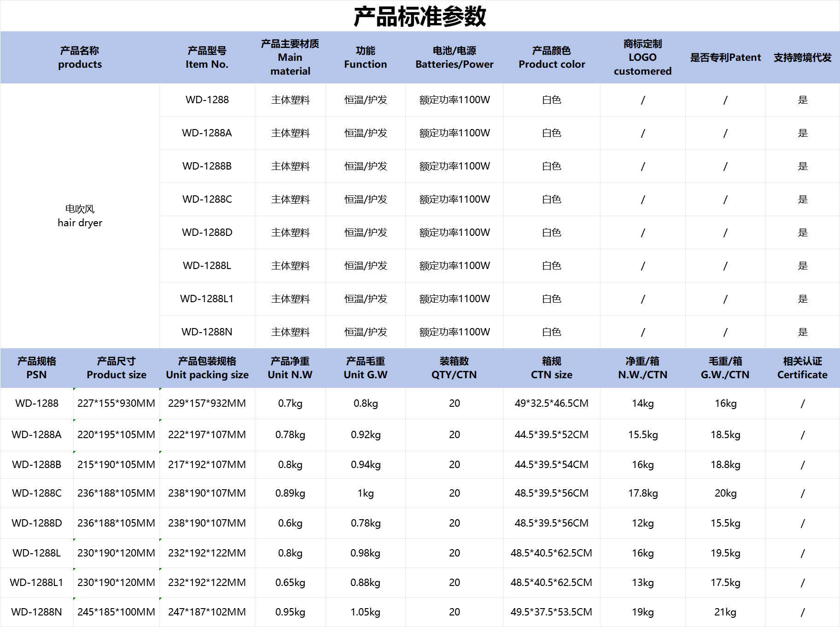
Task: Select the Batteries/Power header cell
Action: [455, 58]
